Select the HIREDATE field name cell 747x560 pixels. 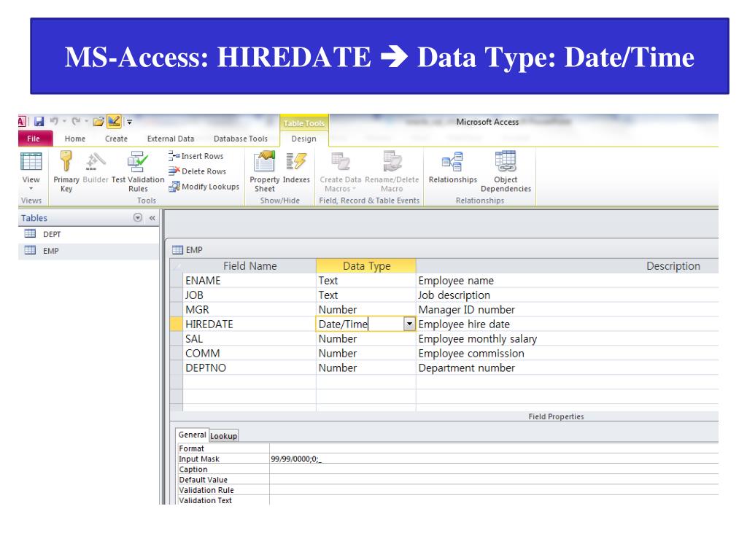point(249,324)
